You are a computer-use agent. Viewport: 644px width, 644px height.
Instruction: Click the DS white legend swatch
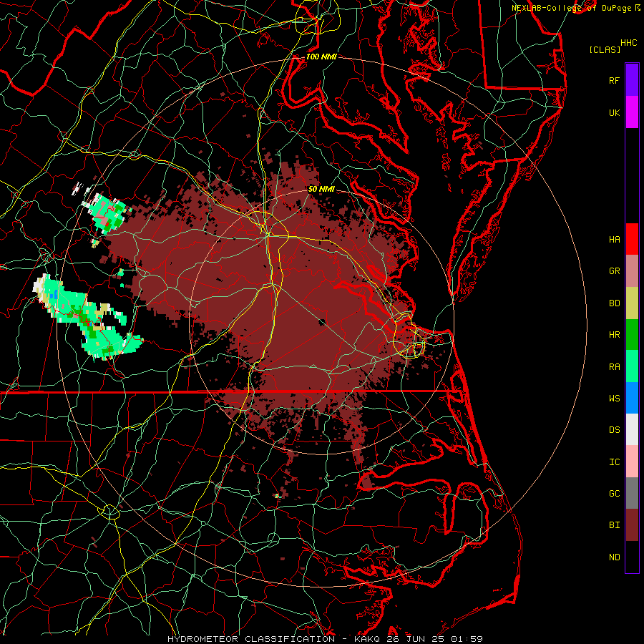point(632,429)
